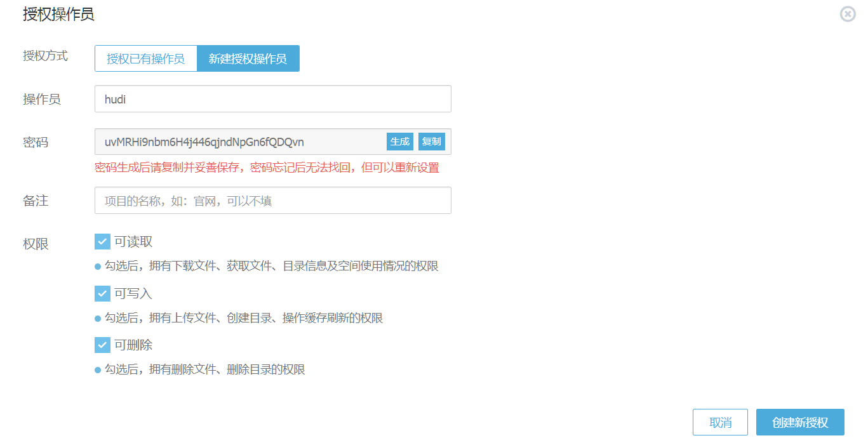Click the 可读取 description about downloading files
The height and width of the screenshot is (445, 868).
[x=271, y=266]
